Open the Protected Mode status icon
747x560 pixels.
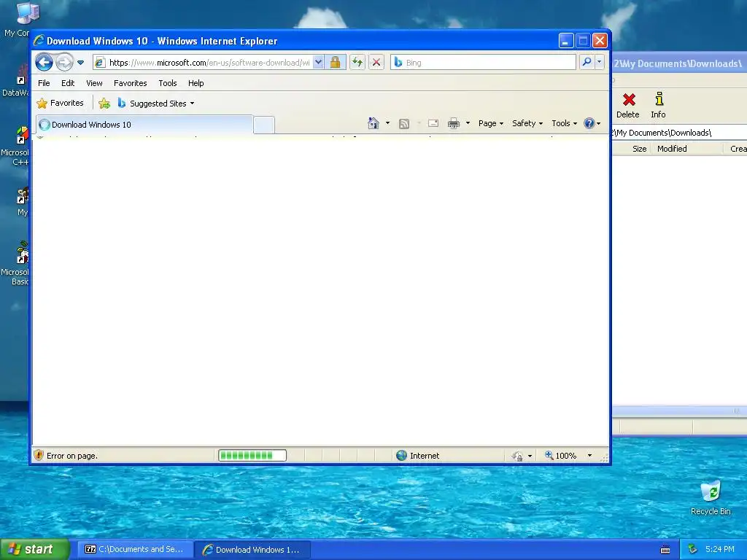tap(517, 456)
